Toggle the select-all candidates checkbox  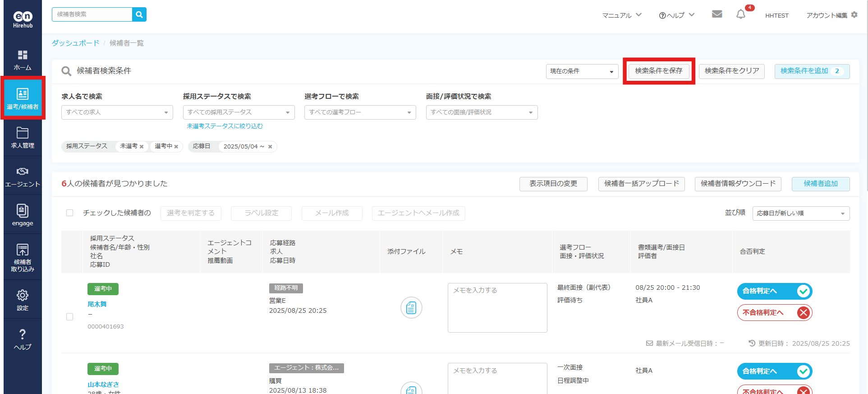[70, 213]
